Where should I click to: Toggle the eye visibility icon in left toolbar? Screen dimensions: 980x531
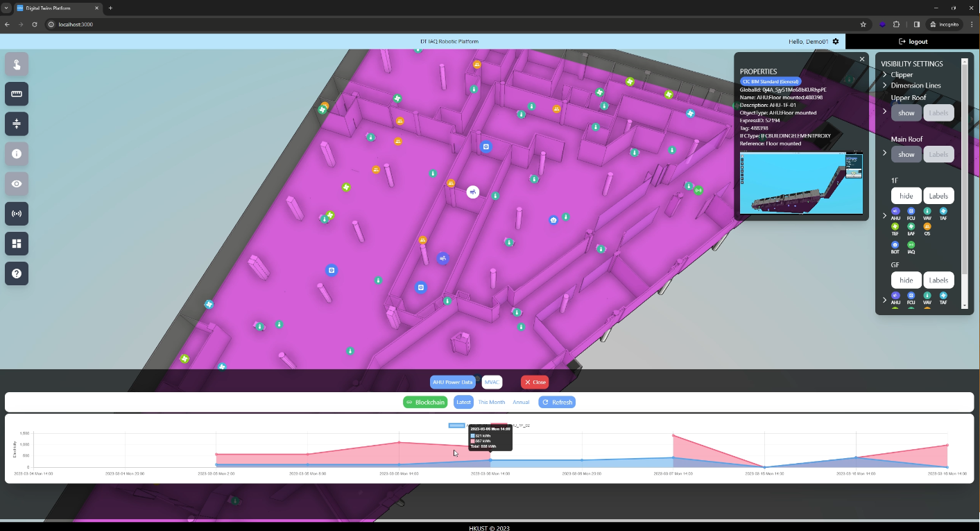17,184
